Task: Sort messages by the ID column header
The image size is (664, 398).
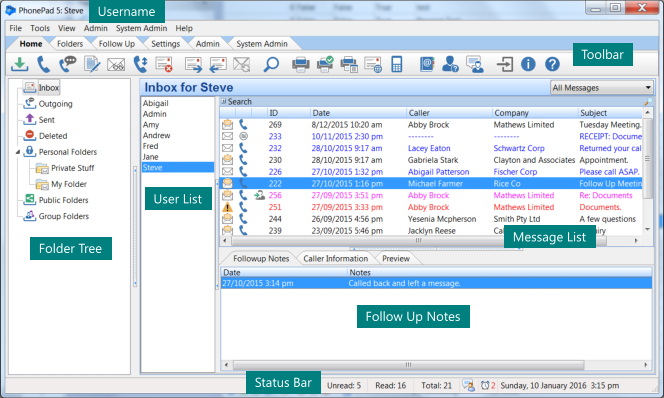Action: pos(288,113)
